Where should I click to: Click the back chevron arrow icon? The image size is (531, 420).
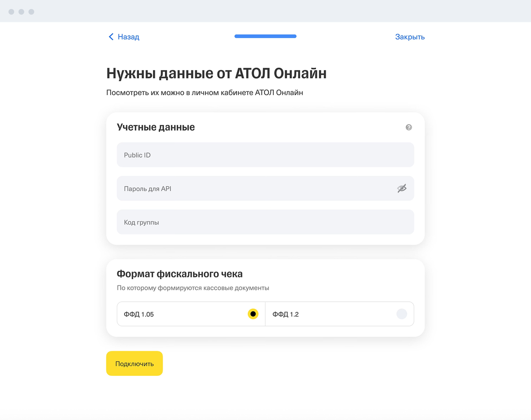pyautogui.click(x=111, y=37)
